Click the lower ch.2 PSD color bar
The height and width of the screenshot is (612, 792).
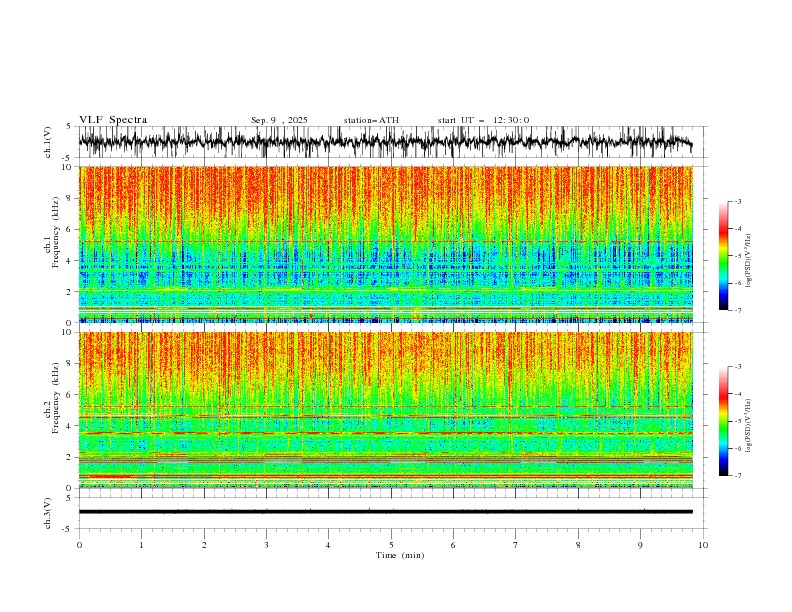724,421
